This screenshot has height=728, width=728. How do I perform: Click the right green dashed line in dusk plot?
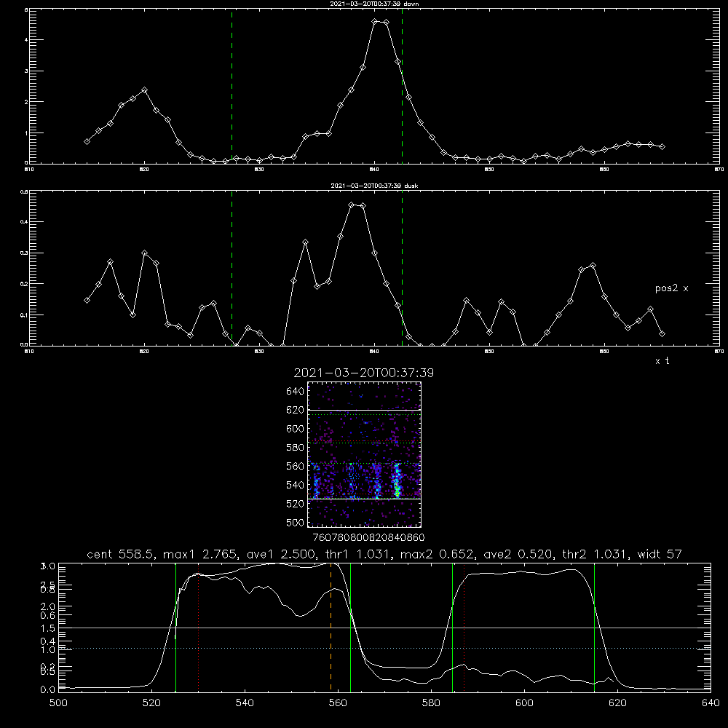coord(402,268)
